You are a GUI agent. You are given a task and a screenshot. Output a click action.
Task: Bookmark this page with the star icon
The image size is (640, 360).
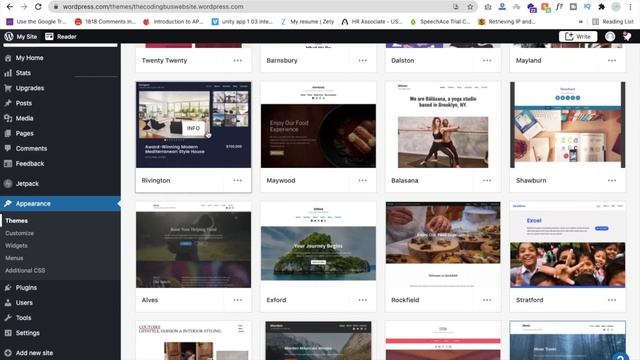(470, 7)
